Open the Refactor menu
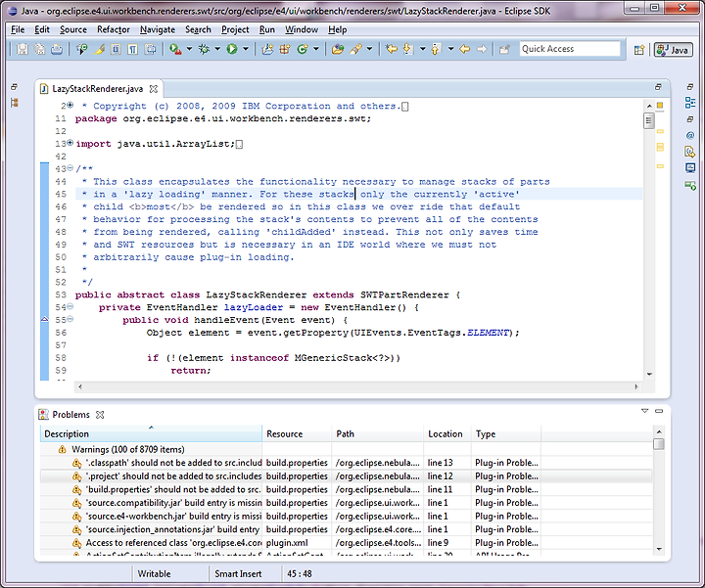 tap(114, 29)
